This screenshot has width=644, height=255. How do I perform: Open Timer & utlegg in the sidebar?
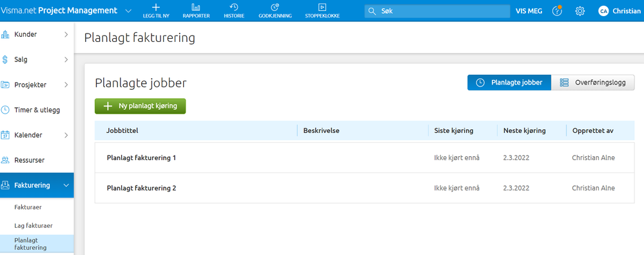(37, 110)
